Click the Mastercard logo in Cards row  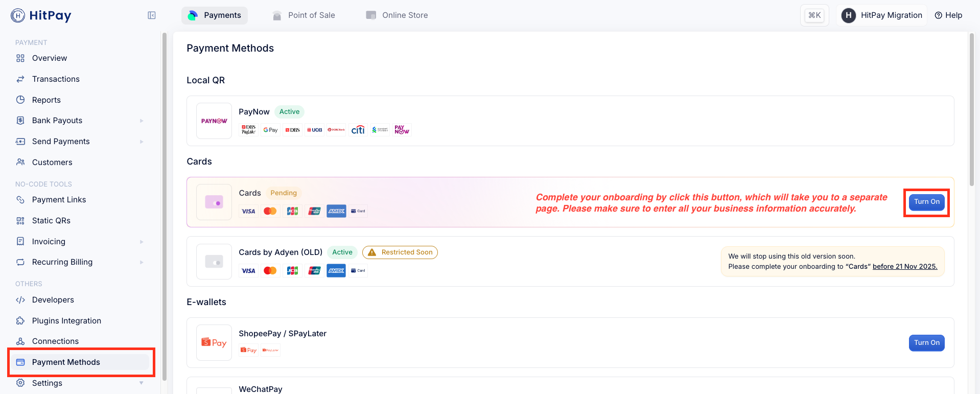click(x=270, y=211)
